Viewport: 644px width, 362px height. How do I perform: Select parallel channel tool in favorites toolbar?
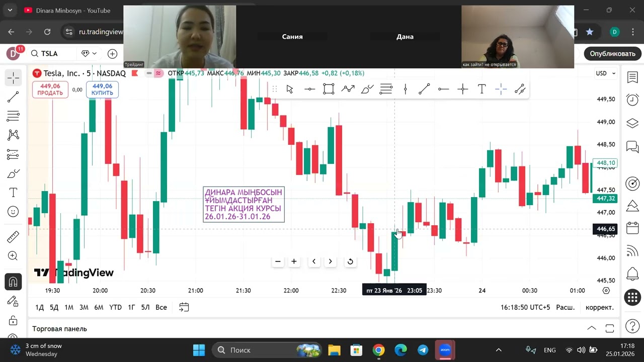click(520, 89)
